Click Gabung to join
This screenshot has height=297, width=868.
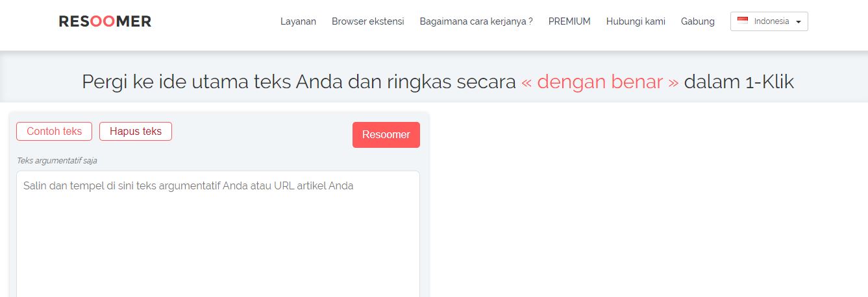click(698, 21)
